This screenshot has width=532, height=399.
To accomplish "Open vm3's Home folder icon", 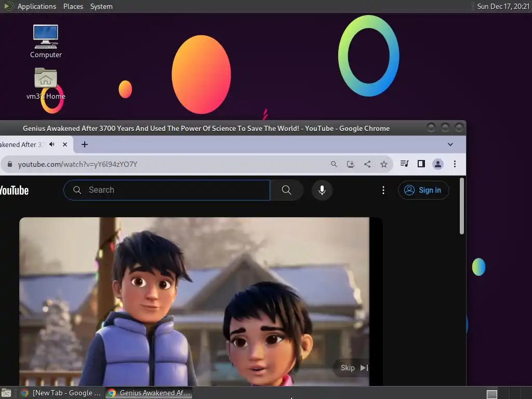I will pos(46,84).
